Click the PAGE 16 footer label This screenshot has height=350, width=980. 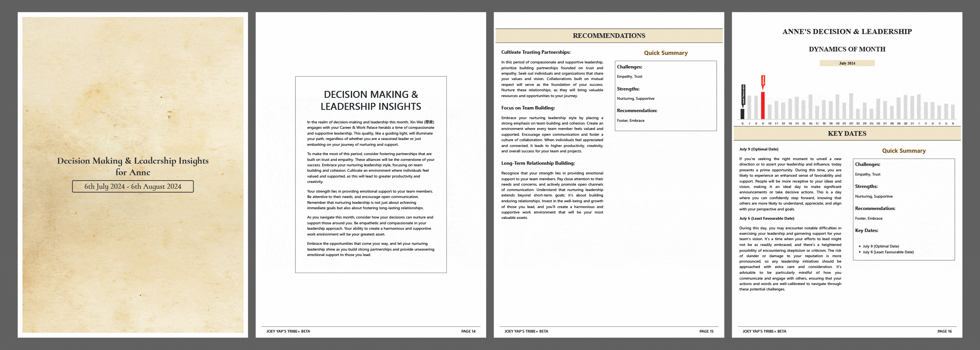point(944,331)
